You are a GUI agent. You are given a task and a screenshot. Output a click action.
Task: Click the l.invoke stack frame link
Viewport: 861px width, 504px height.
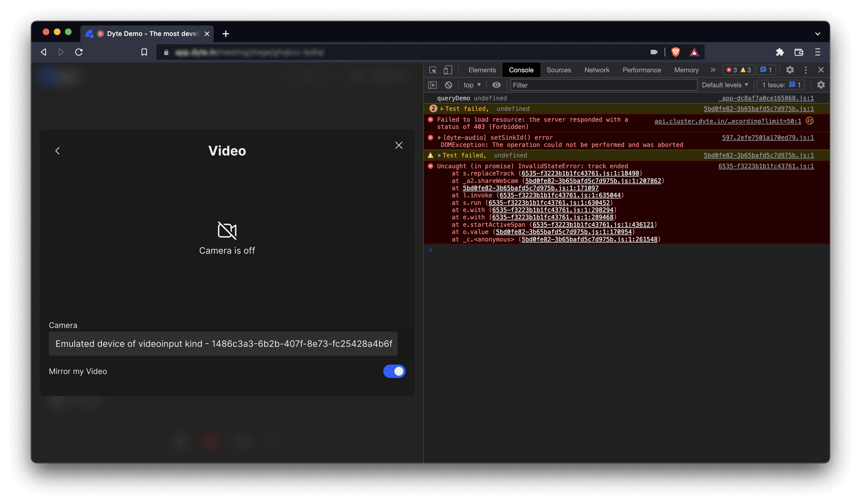(560, 195)
